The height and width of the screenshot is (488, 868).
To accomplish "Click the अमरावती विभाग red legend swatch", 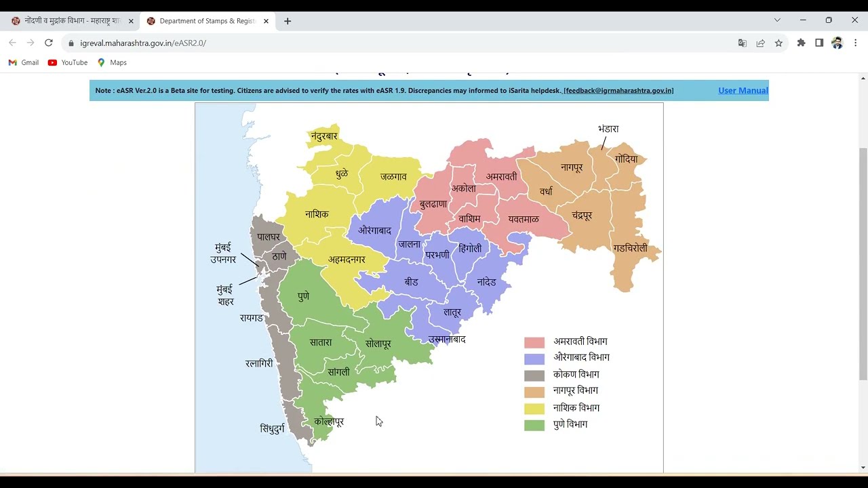I will click(534, 342).
